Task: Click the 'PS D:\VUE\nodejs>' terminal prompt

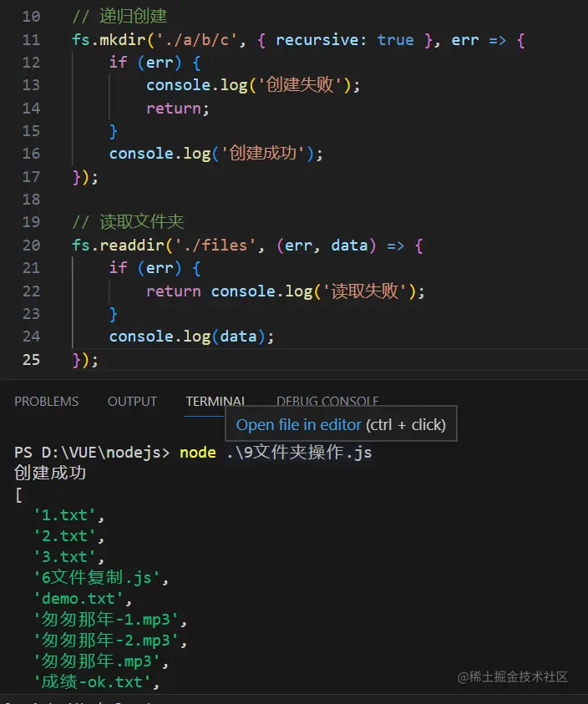Action: tap(92, 452)
